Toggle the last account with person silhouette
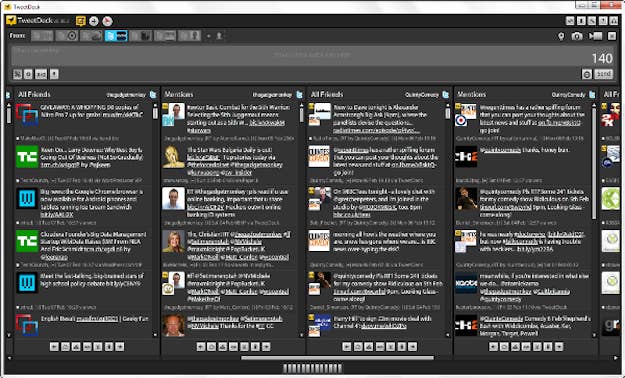Screen dimensions: 625x378 point(189,36)
